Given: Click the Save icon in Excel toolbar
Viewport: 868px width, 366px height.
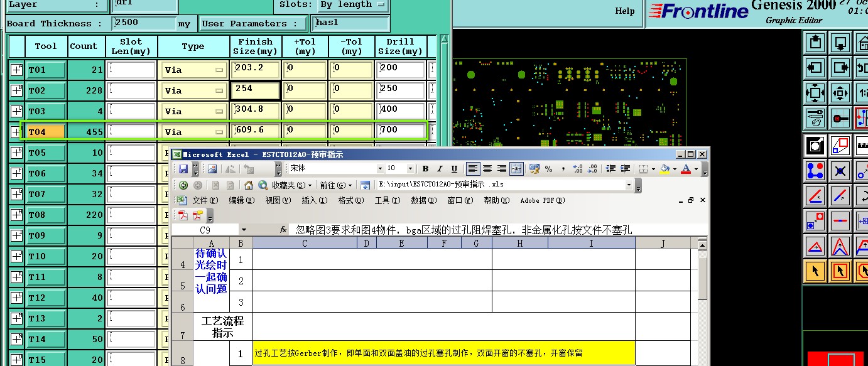Looking at the screenshot, I should (183, 169).
